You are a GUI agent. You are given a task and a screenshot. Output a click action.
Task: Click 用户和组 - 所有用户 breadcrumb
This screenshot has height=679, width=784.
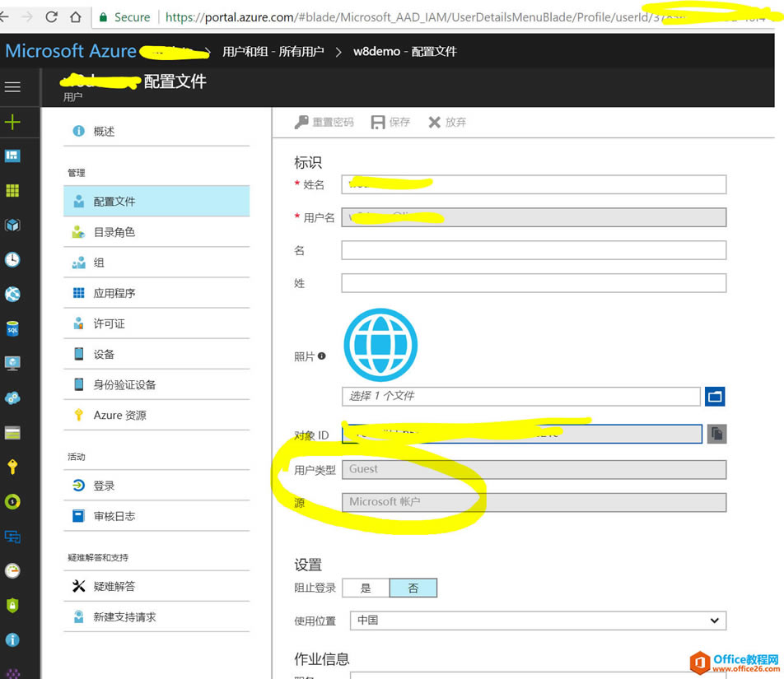[x=273, y=52]
